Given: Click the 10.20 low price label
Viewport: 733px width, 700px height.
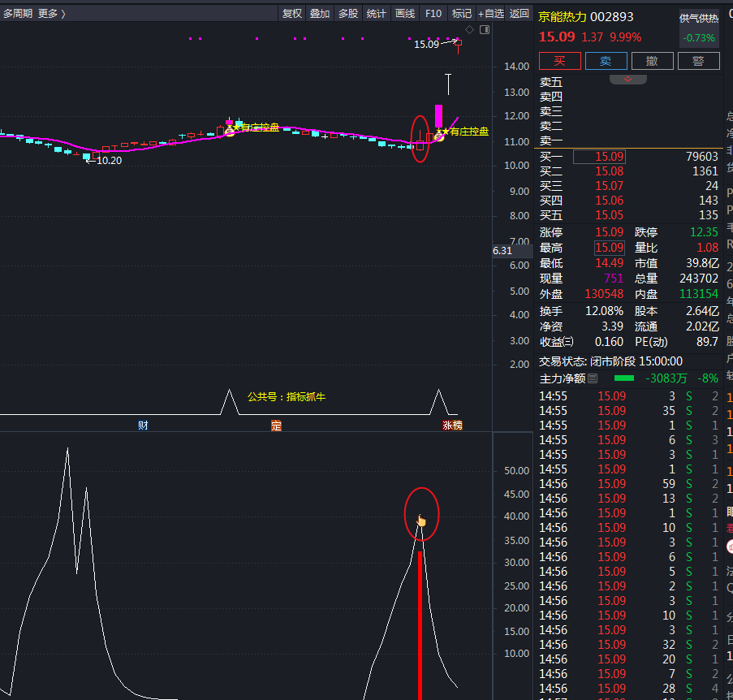Looking at the screenshot, I should [109, 161].
